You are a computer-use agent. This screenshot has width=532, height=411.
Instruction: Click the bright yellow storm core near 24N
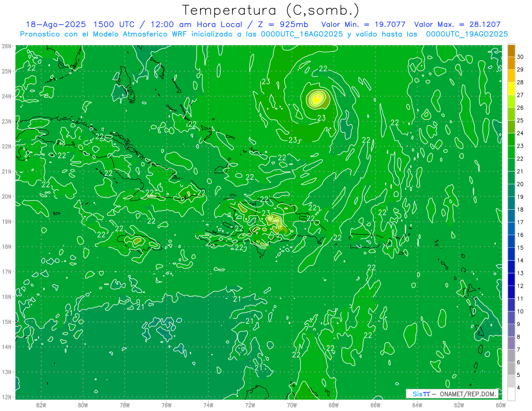pos(317,98)
